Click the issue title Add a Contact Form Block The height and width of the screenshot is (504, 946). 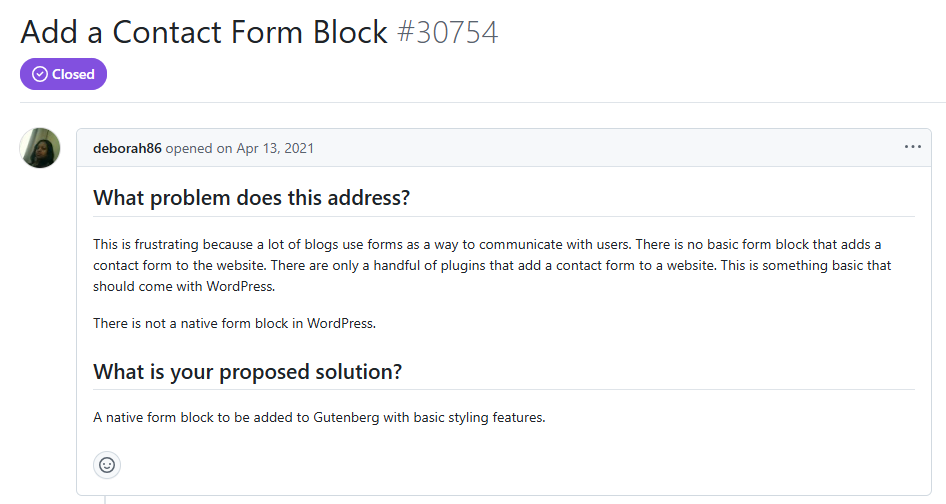pyautogui.click(x=203, y=32)
